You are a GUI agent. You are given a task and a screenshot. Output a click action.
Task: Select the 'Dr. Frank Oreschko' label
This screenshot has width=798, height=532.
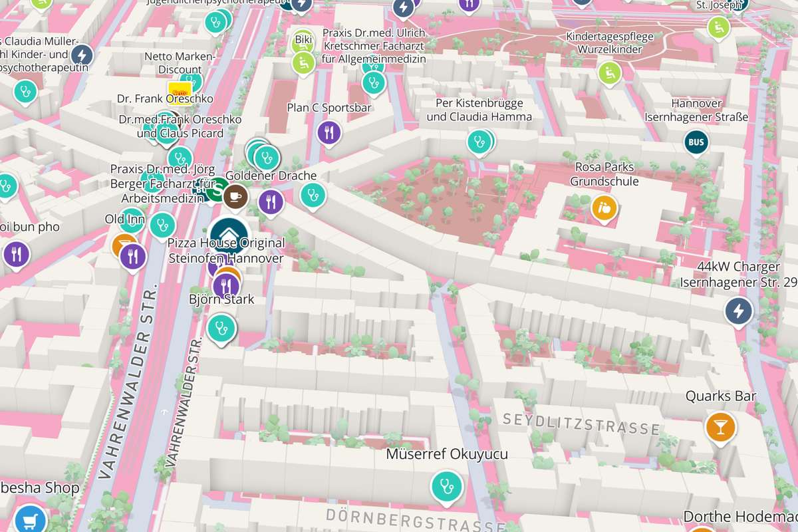[165, 99]
